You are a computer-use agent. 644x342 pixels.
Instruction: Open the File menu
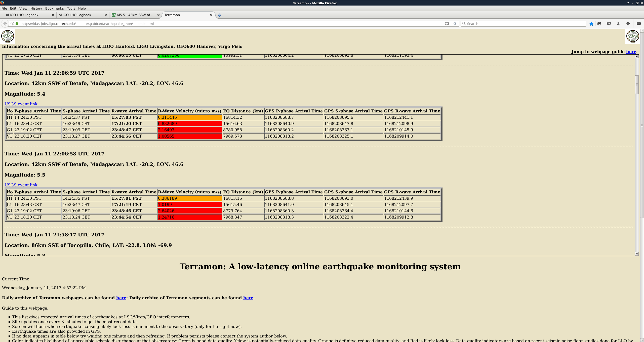4,8
